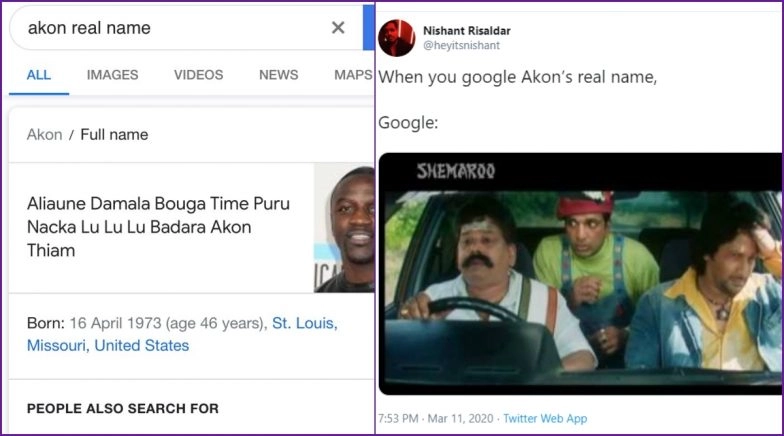
Task: Open the movie scene image in the tweet
Action: [580, 274]
